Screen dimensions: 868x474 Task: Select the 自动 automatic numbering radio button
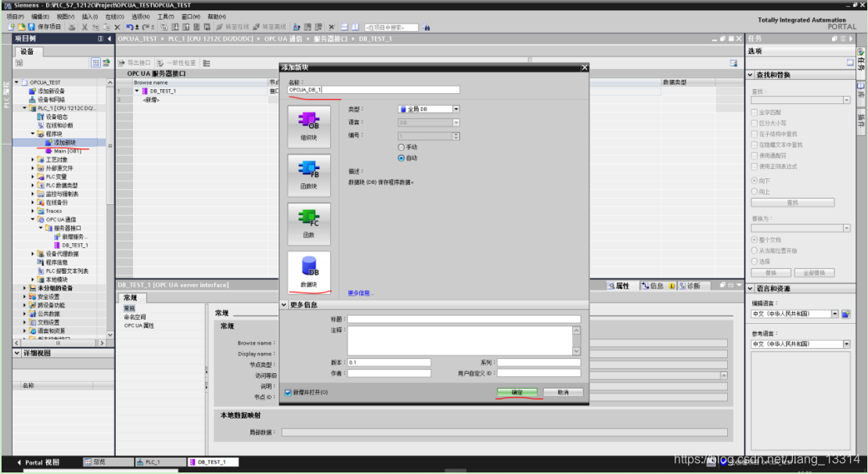tap(402, 158)
